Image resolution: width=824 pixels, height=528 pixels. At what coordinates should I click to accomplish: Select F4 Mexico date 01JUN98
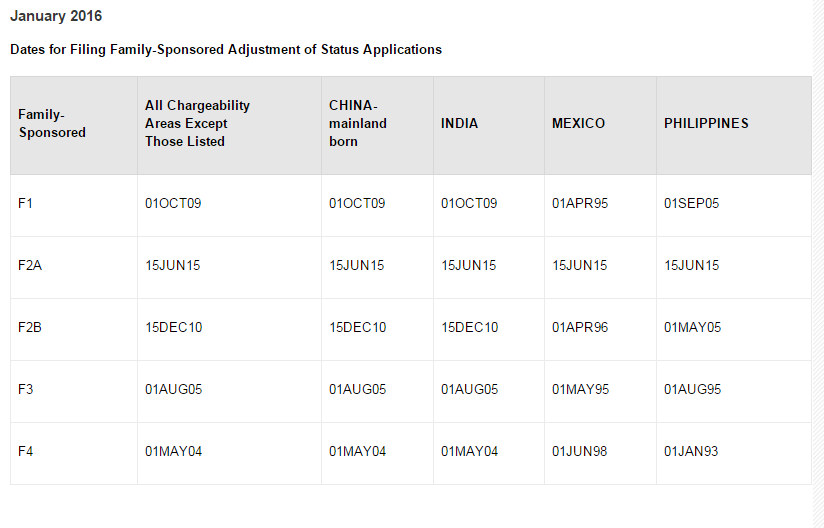tap(579, 451)
